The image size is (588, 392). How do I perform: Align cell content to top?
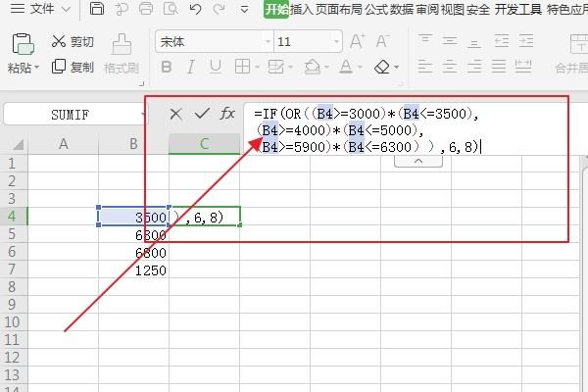coord(425,40)
